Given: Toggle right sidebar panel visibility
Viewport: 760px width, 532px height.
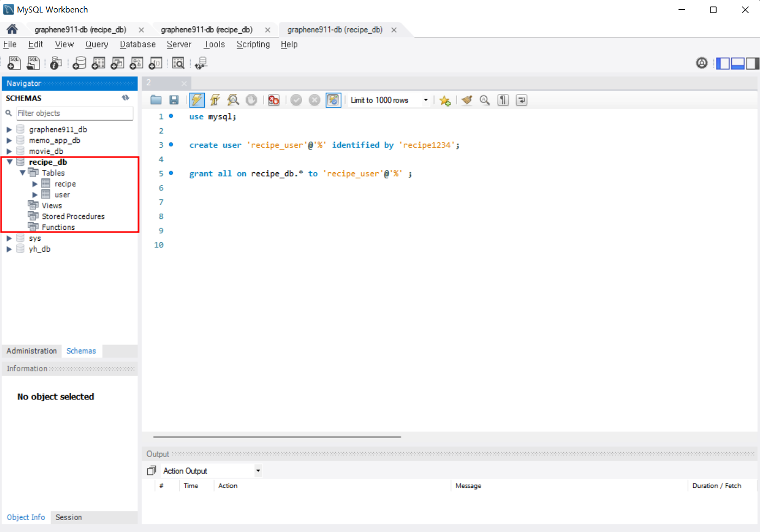Looking at the screenshot, I should [x=752, y=64].
